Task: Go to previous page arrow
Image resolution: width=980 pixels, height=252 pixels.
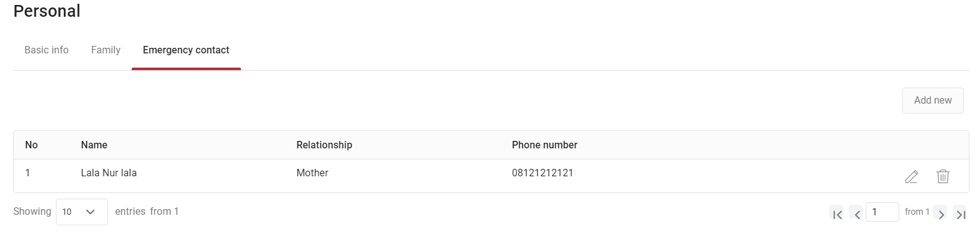Action: (x=857, y=214)
